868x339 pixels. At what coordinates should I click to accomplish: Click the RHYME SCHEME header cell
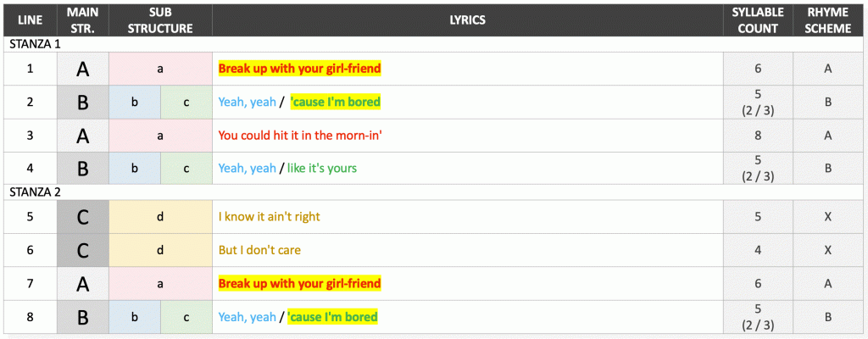828,20
